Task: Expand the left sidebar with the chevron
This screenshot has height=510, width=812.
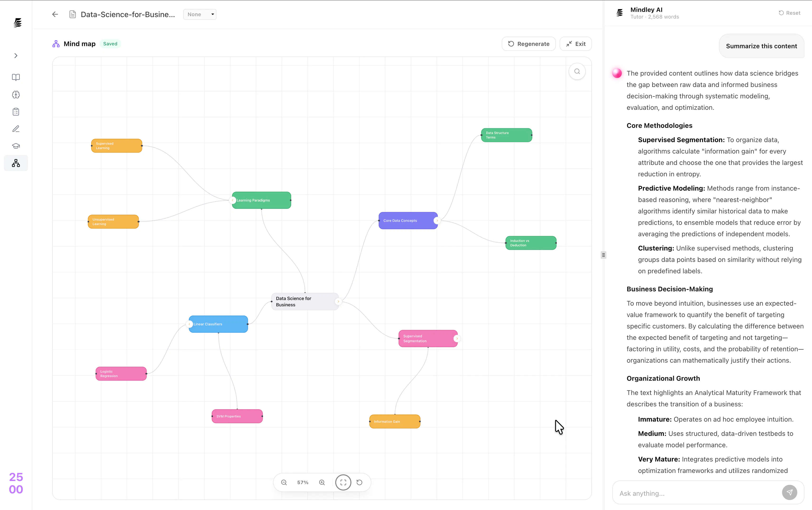Action: [x=16, y=56]
